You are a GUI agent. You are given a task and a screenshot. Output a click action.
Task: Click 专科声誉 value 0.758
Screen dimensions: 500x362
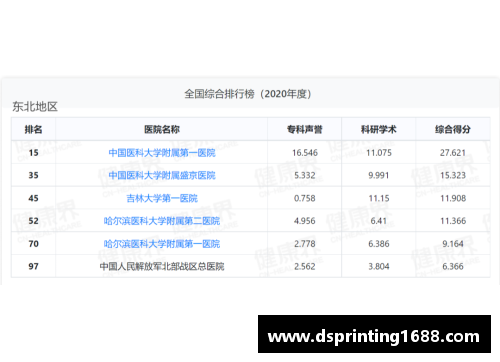(305, 198)
